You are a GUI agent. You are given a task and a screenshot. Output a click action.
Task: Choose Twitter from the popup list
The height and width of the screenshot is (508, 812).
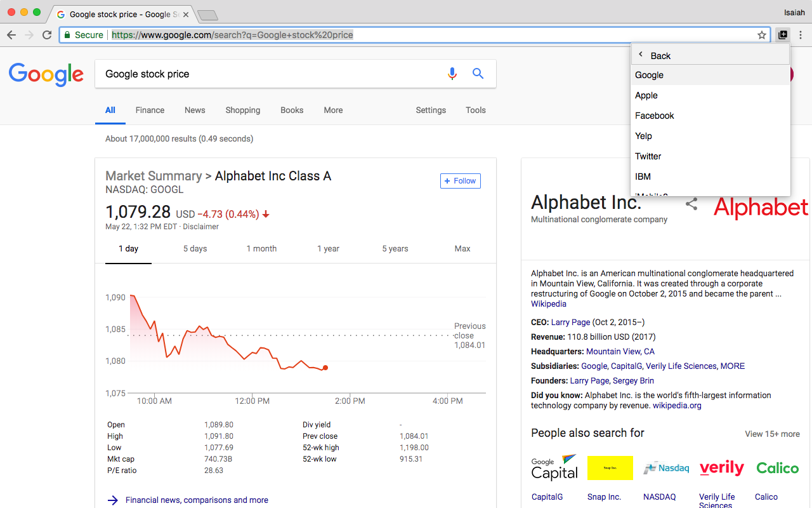point(648,156)
